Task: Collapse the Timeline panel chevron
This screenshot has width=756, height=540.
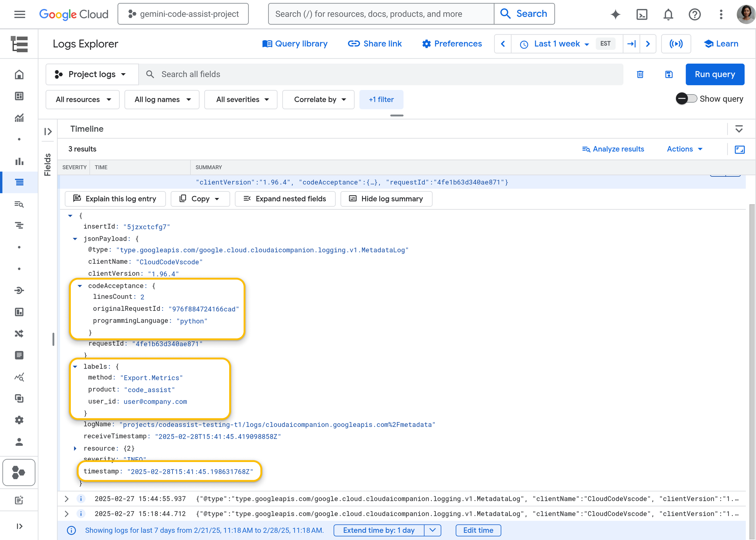Action: 739,129
